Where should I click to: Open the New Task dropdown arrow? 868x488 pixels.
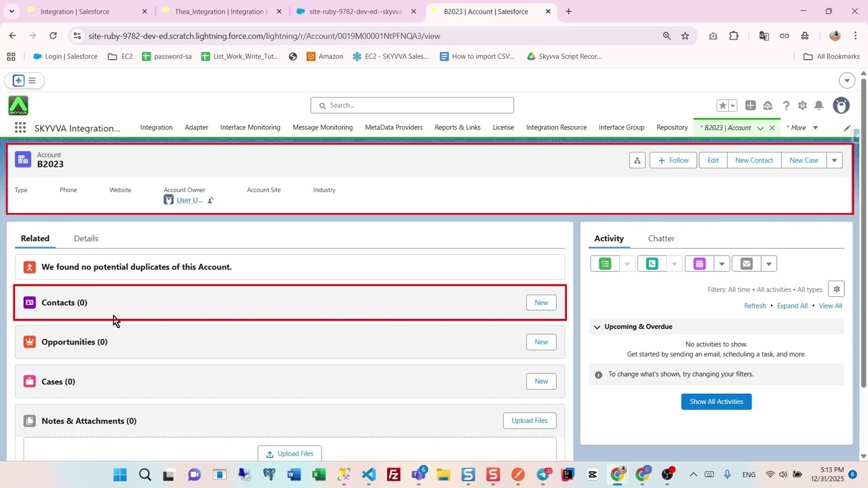627,264
